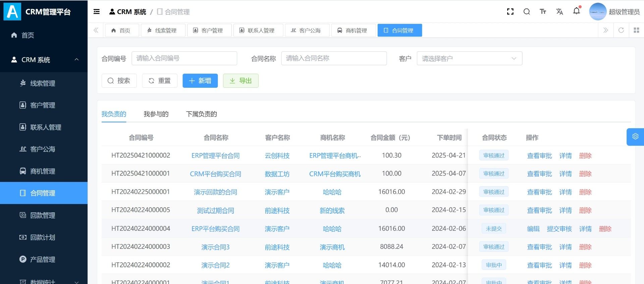This screenshot has height=284, width=644.
Task: Open the language translation icon
Action: [x=559, y=12]
